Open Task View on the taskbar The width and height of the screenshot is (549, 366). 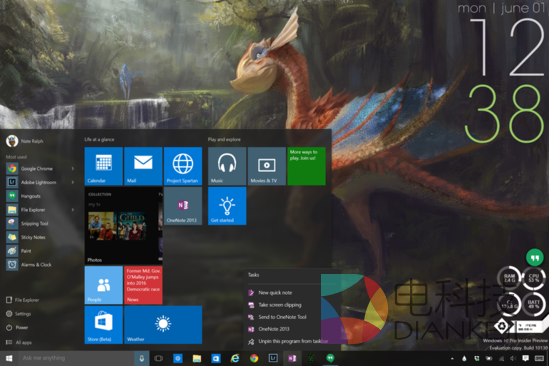(159, 358)
